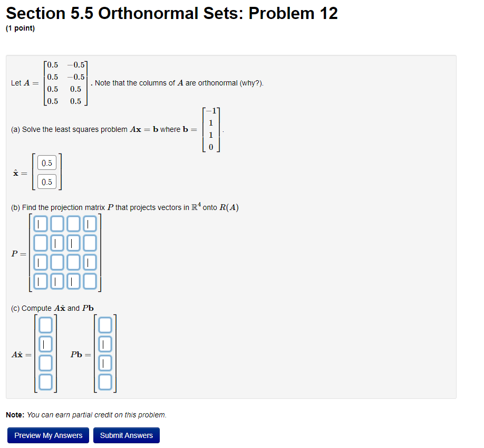Screen dimensions: 484x448
Task: Edit the top x̂ answer showing 0.5
Action: click(46, 163)
